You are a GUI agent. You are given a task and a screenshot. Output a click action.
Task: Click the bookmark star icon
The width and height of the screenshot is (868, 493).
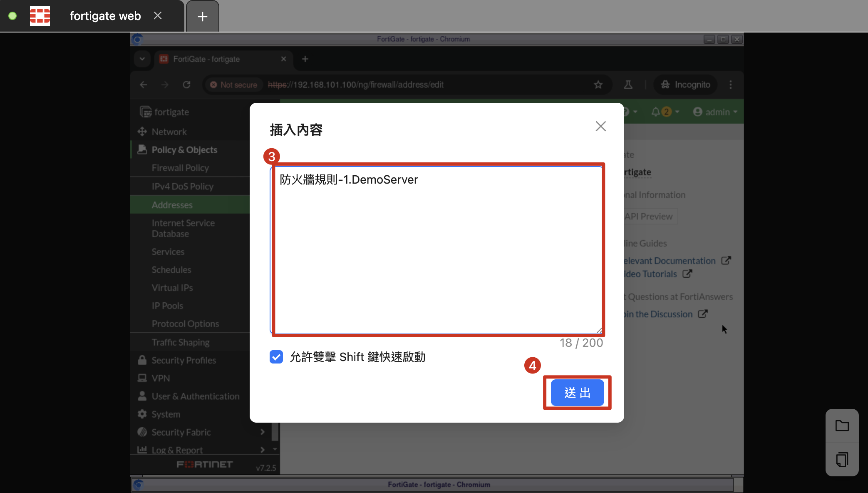pyautogui.click(x=598, y=85)
